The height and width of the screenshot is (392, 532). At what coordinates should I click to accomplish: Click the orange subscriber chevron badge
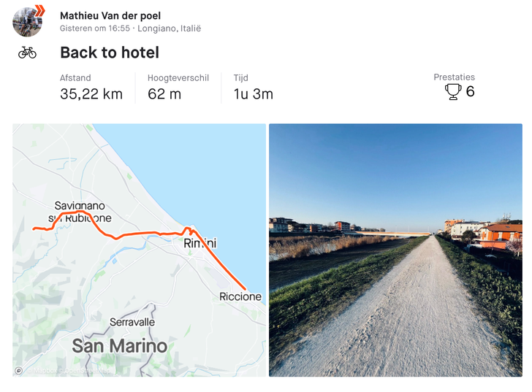tap(39, 10)
